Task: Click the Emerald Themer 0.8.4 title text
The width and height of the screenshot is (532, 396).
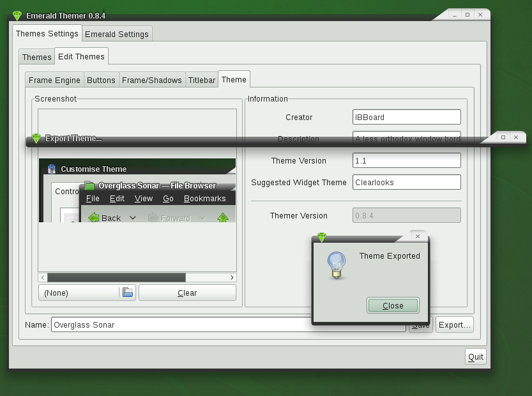Action: pyautogui.click(x=66, y=15)
